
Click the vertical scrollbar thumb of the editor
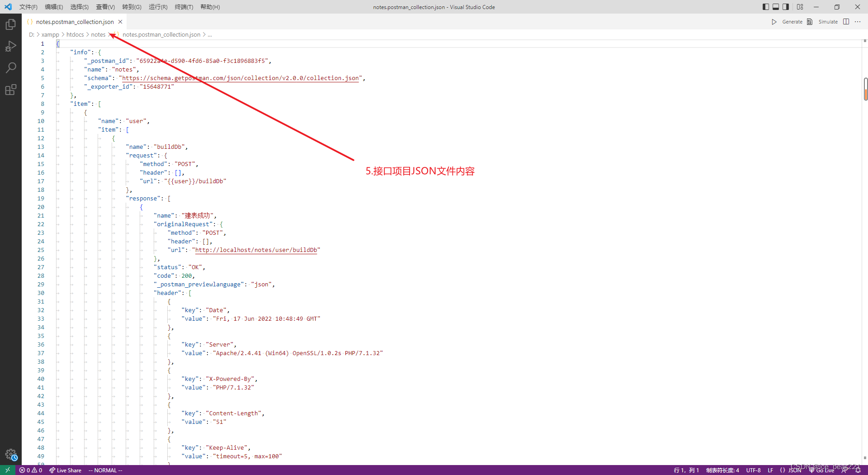[865, 89]
